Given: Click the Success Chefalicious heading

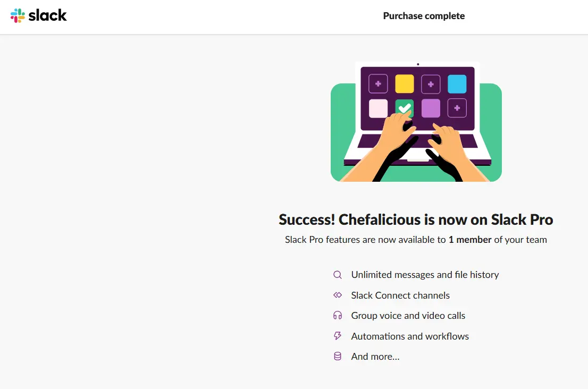Looking at the screenshot, I should pyautogui.click(x=416, y=219).
